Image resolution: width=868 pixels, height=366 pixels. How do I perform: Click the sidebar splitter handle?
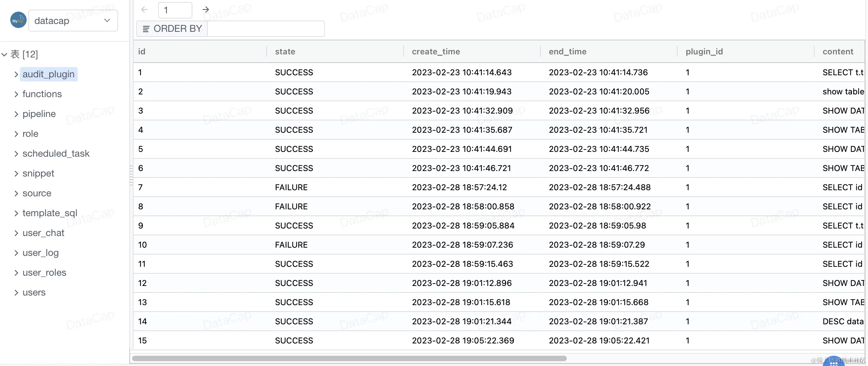coord(131,175)
